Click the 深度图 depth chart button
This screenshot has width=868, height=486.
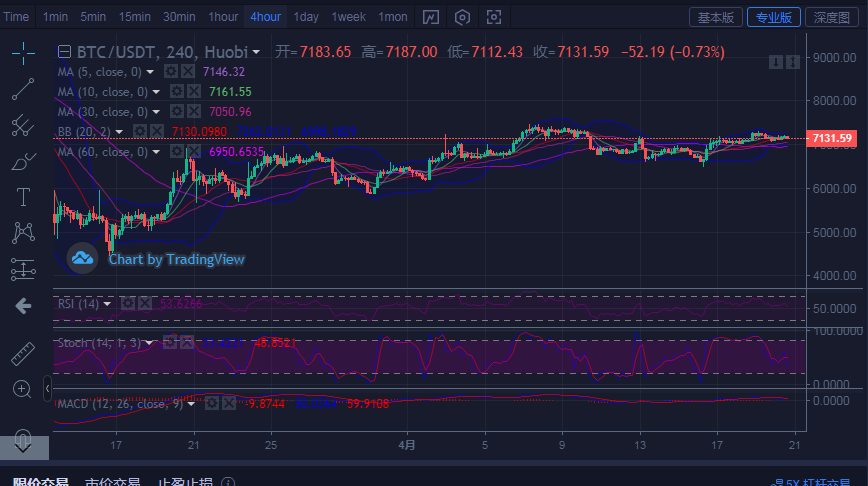point(831,17)
